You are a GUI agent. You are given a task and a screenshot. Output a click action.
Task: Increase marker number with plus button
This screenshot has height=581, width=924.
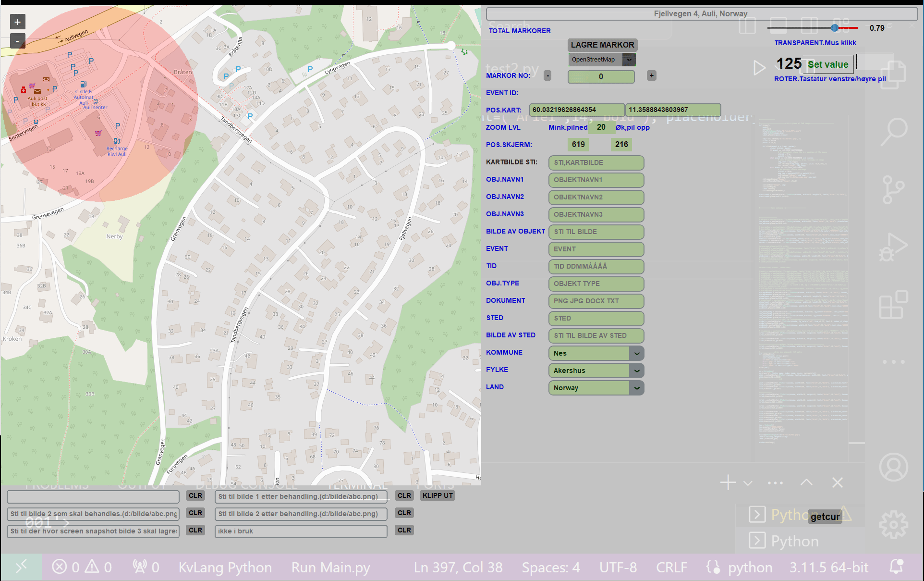click(x=651, y=75)
